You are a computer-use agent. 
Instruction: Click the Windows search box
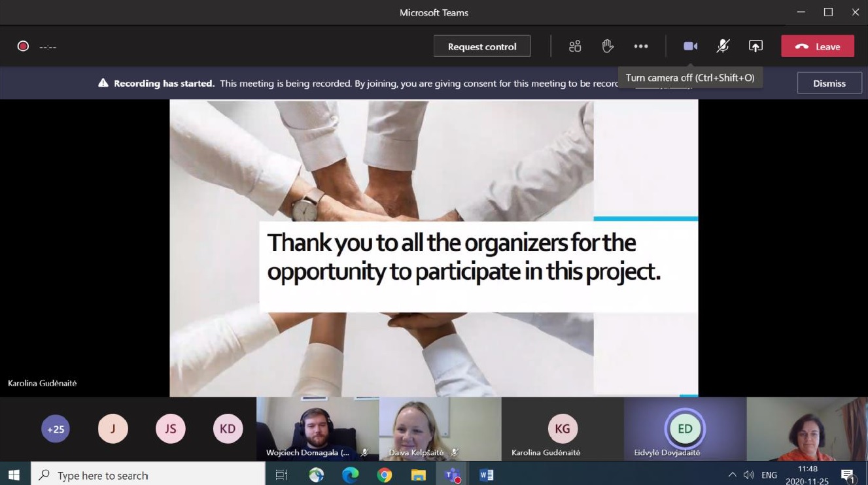tap(148, 475)
